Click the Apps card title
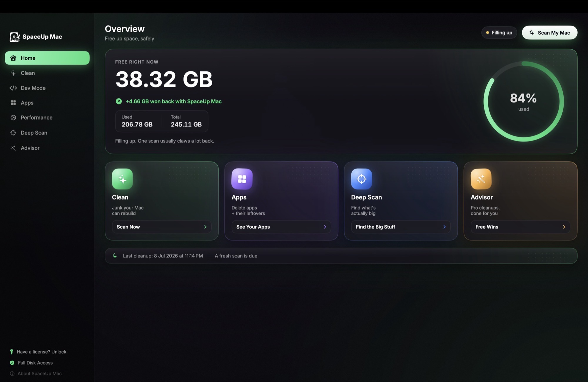588x382 pixels. [x=239, y=197]
